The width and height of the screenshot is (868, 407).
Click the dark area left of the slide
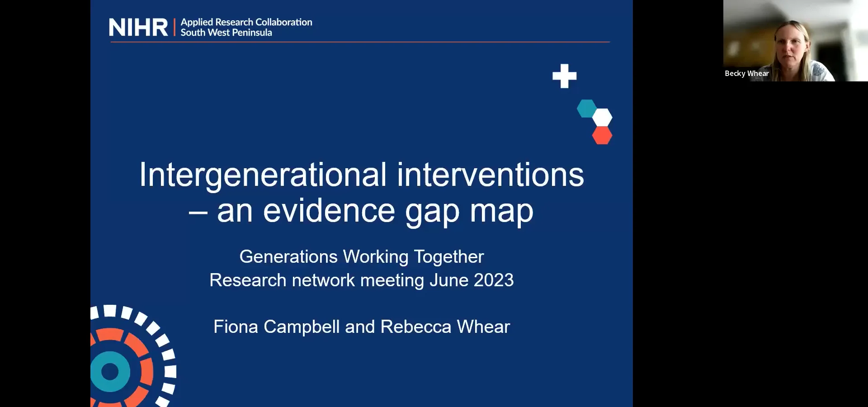point(45,203)
